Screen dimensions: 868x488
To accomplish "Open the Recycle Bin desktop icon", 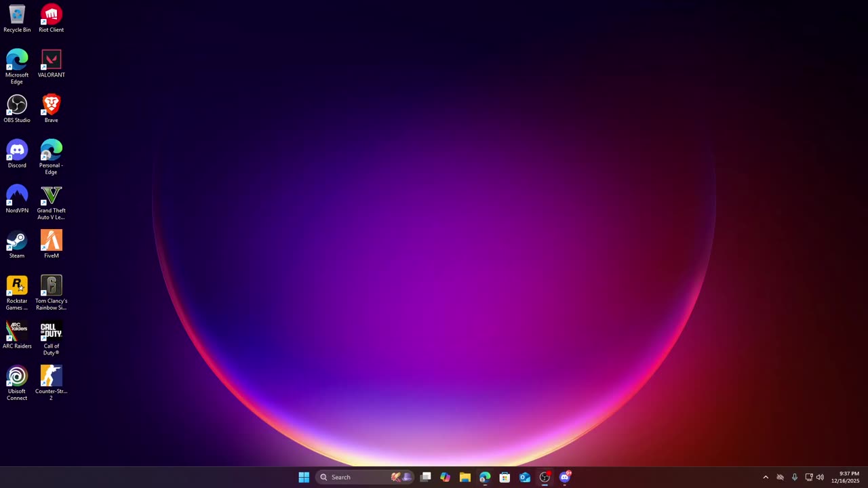I will (17, 19).
